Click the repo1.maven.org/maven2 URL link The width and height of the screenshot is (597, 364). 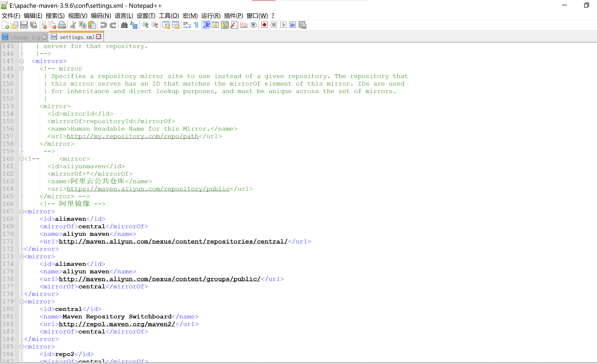coord(117,324)
